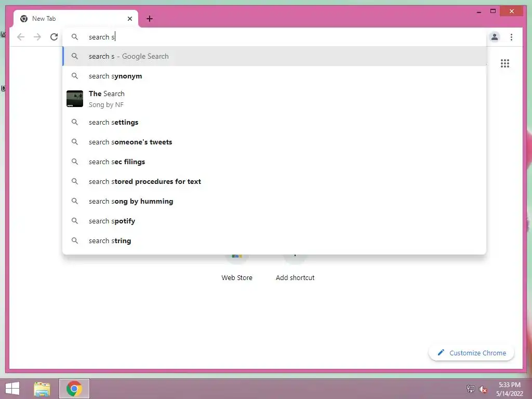
Task: Select 'search string' suggestion
Action: pyautogui.click(x=274, y=241)
